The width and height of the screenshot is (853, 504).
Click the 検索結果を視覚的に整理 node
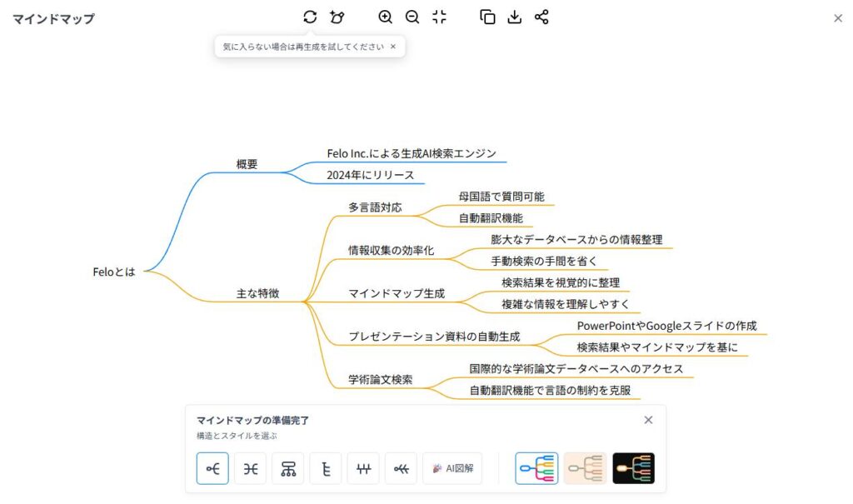(561, 282)
